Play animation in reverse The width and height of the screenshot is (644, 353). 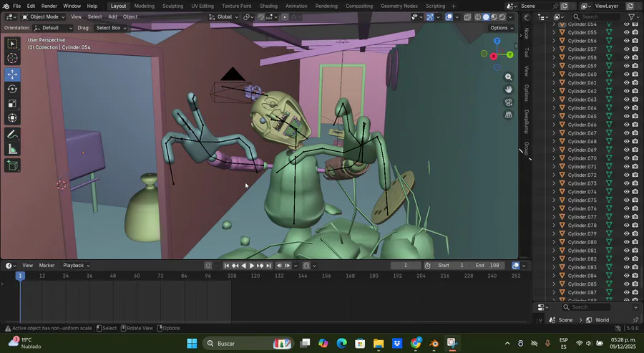pyautogui.click(x=243, y=266)
